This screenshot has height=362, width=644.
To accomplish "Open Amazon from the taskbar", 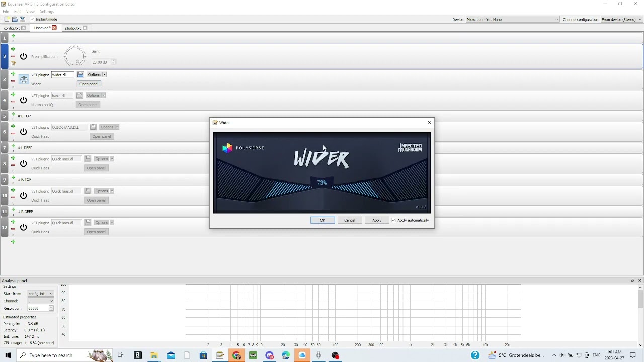I will pyautogui.click(x=137, y=355).
